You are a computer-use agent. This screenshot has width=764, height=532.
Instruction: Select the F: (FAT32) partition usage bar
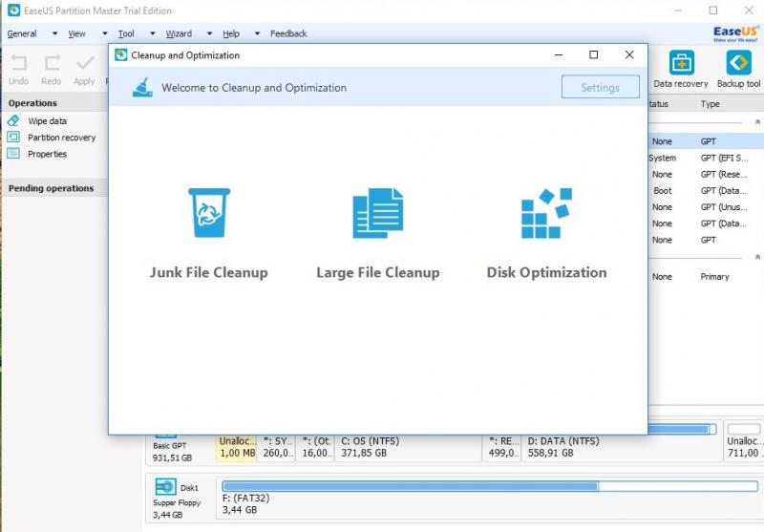point(490,486)
